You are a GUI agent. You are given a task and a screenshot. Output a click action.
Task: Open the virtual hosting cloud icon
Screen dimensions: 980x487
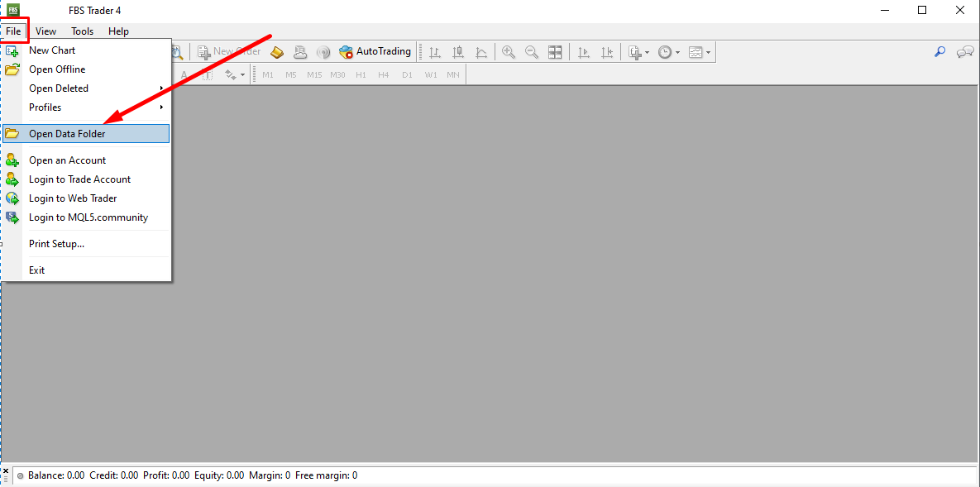(x=301, y=52)
